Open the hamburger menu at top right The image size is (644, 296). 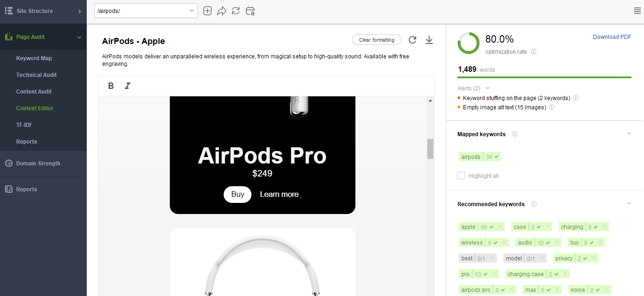(637, 11)
